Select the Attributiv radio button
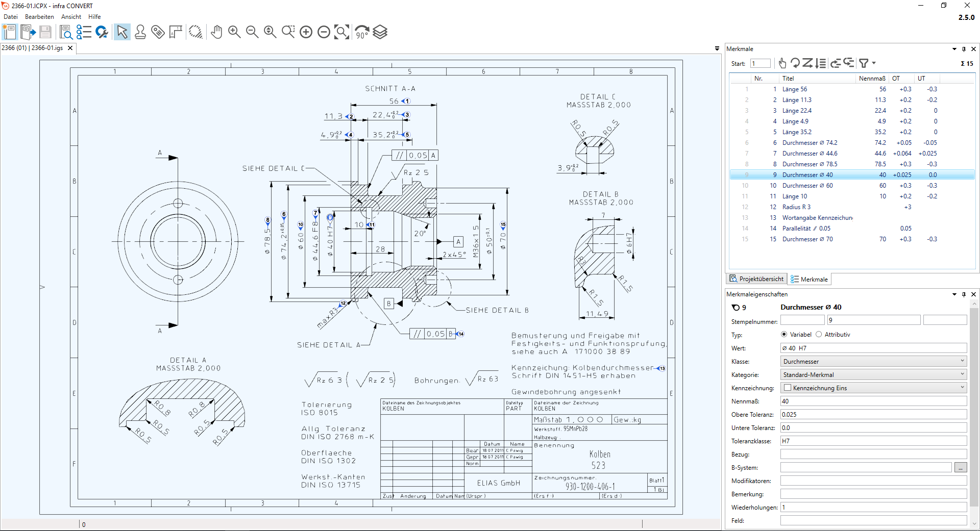Image resolution: width=980 pixels, height=531 pixels. [819, 335]
